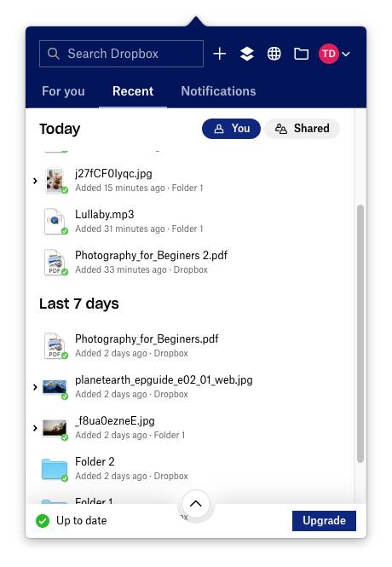The height and width of the screenshot is (567, 392).
Task: Click the Upgrade button
Action: point(324,521)
